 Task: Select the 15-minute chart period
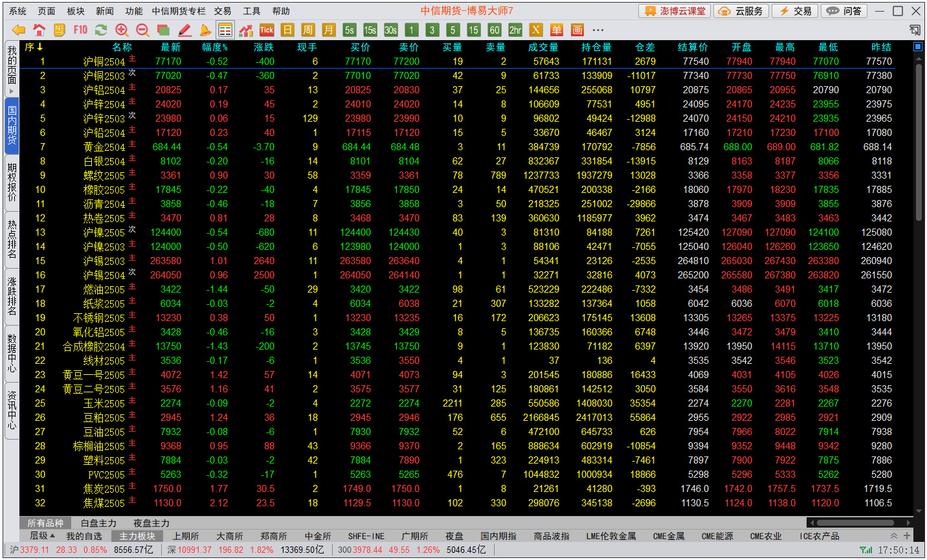[x=474, y=30]
